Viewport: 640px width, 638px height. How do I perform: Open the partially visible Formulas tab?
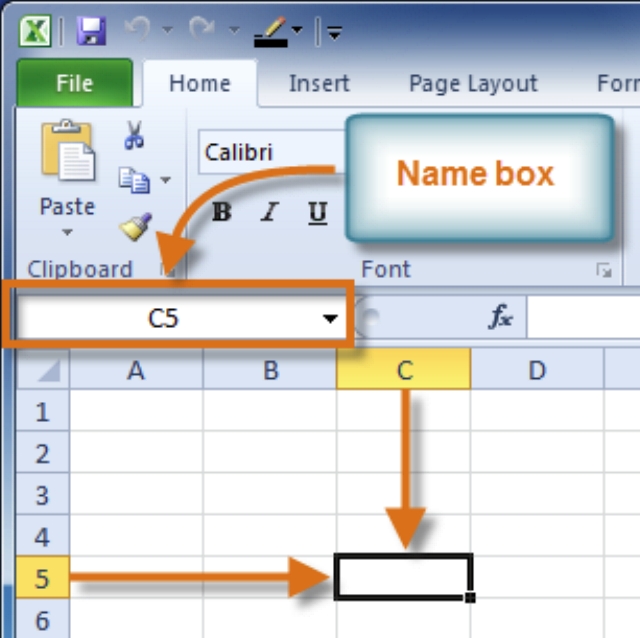click(618, 84)
